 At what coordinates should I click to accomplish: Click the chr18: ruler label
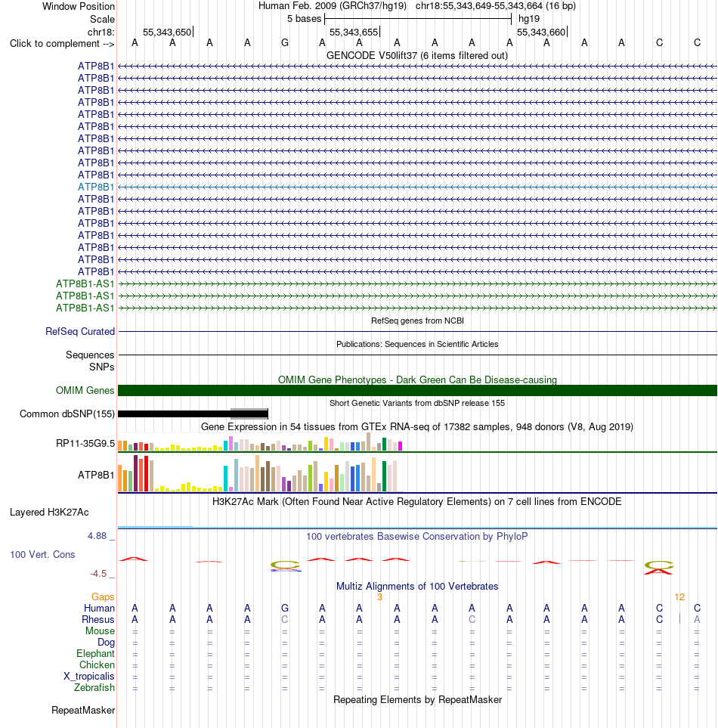tap(101, 32)
